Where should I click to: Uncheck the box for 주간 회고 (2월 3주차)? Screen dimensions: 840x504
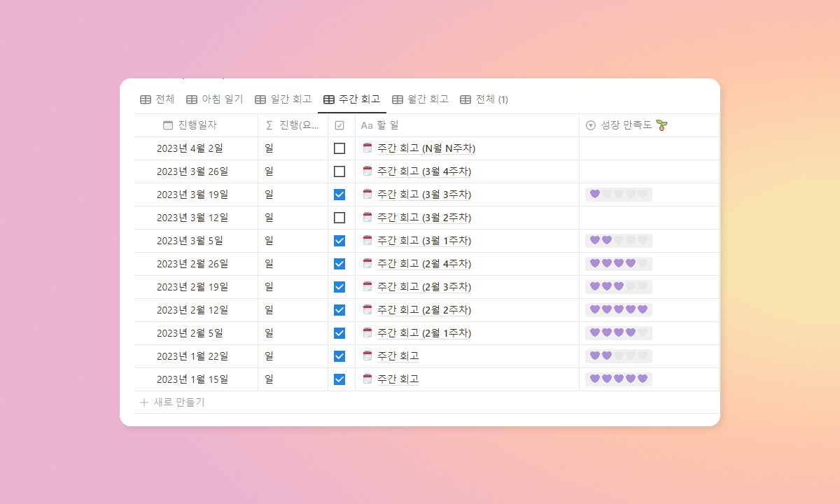coord(339,287)
